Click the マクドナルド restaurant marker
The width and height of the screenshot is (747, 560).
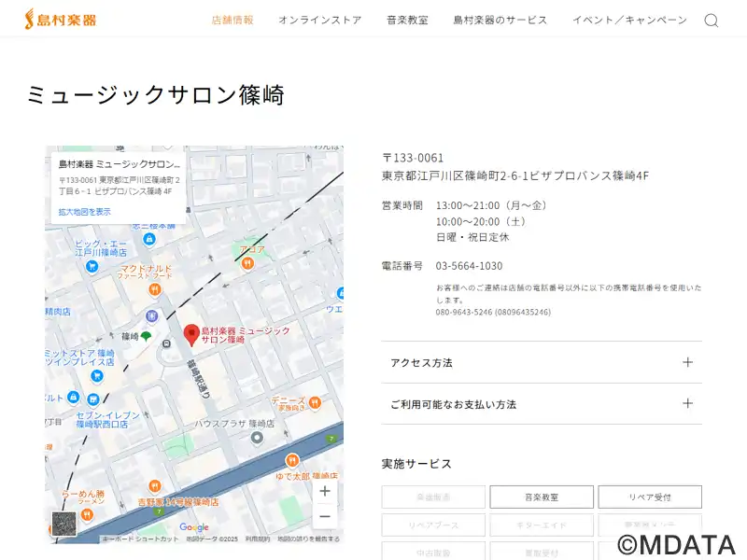coord(154,289)
